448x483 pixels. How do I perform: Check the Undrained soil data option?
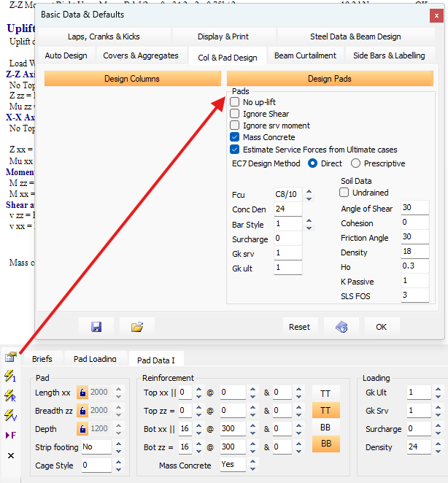coord(344,193)
